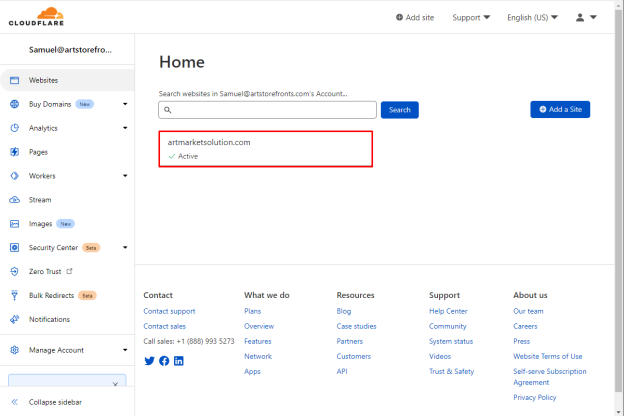Open Twitter social icon in footer
624x416 pixels.
(x=149, y=361)
